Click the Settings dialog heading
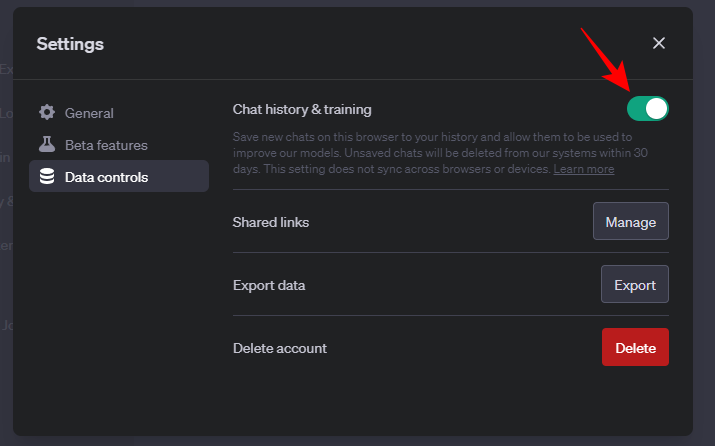The width and height of the screenshot is (715, 446). pyautogui.click(x=70, y=44)
